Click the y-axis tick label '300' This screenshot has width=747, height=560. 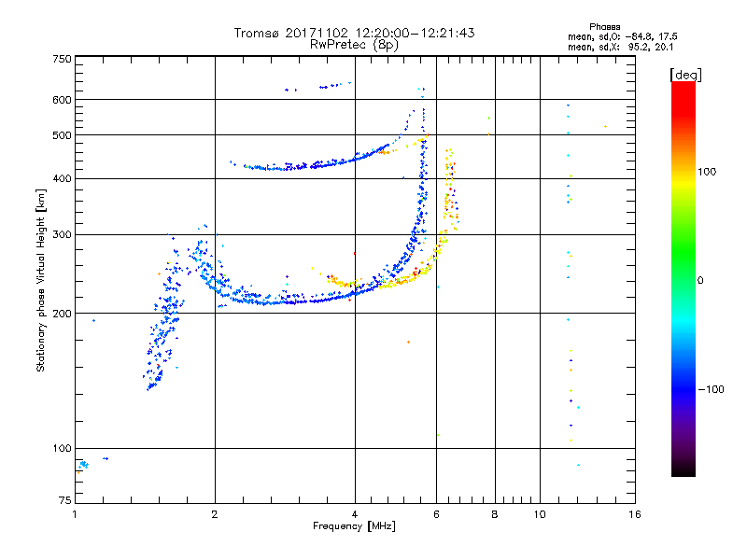(x=62, y=234)
